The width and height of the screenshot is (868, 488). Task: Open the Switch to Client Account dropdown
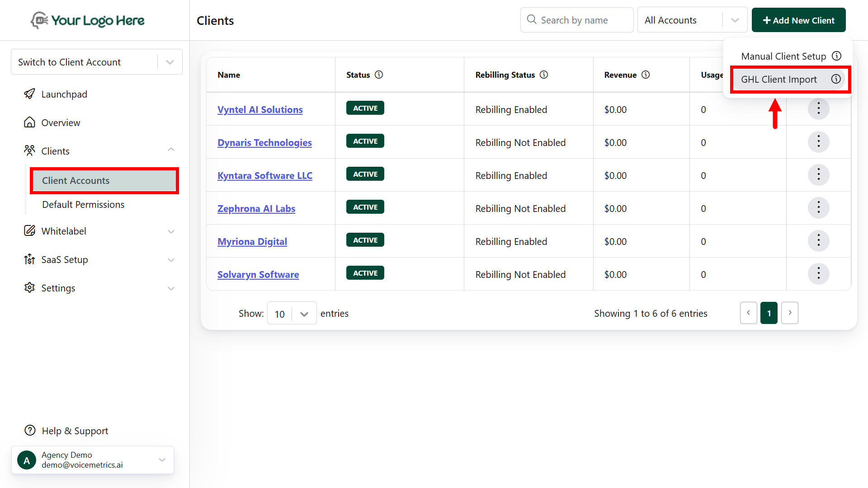[97, 62]
